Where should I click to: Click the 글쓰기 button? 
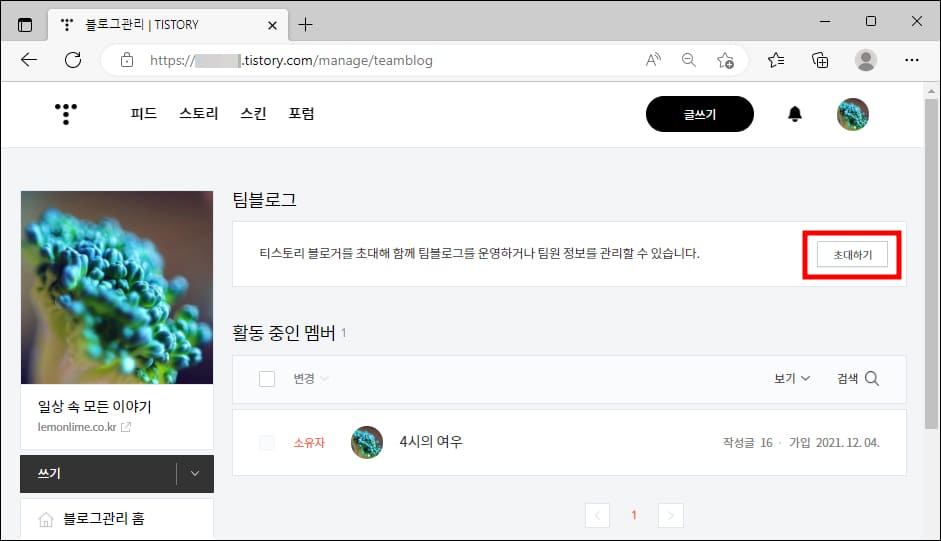(x=700, y=114)
